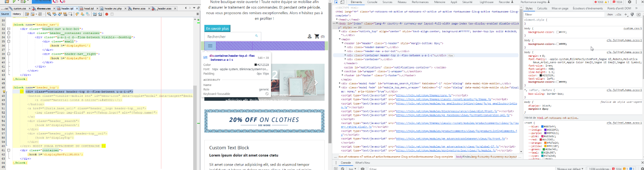Open the Réseau tab in DevTools
Viewport: 644px width, 170px height.
(402, 2)
